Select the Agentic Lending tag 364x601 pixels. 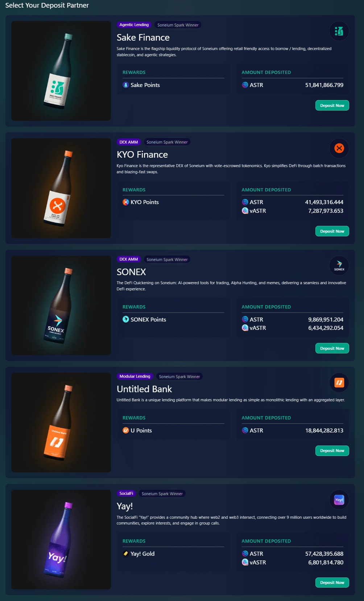[x=134, y=25]
